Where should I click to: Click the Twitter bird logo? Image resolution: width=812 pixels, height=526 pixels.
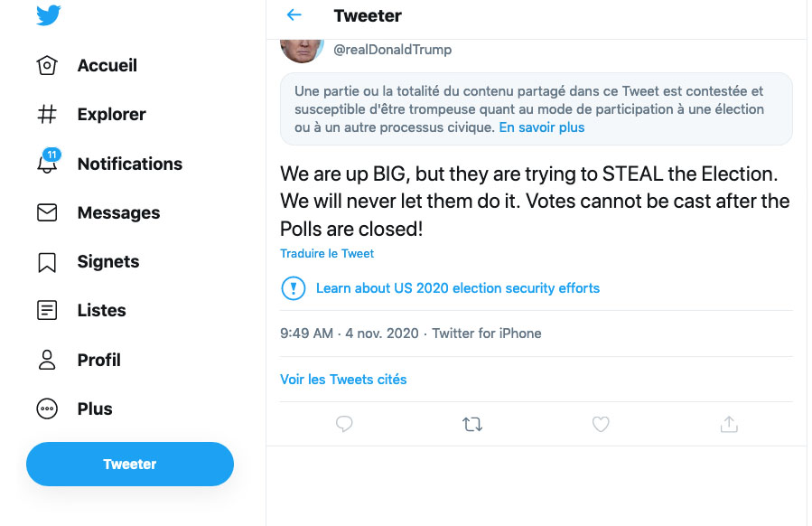49,15
